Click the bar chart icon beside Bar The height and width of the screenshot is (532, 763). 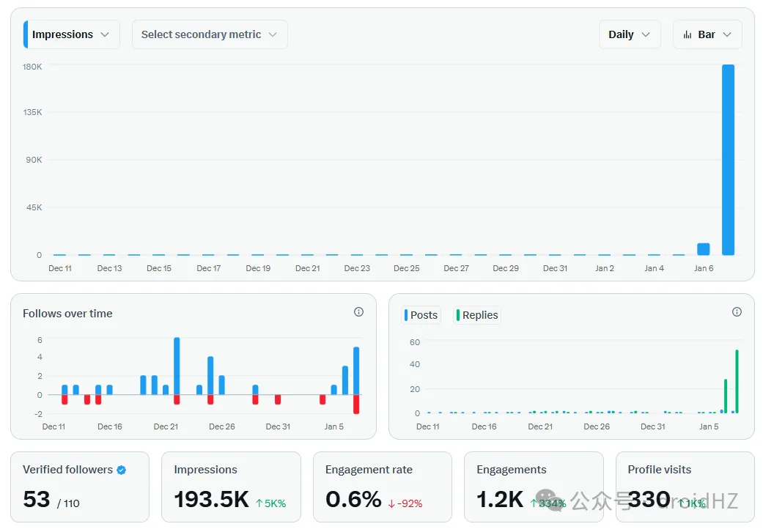[688, 34]
